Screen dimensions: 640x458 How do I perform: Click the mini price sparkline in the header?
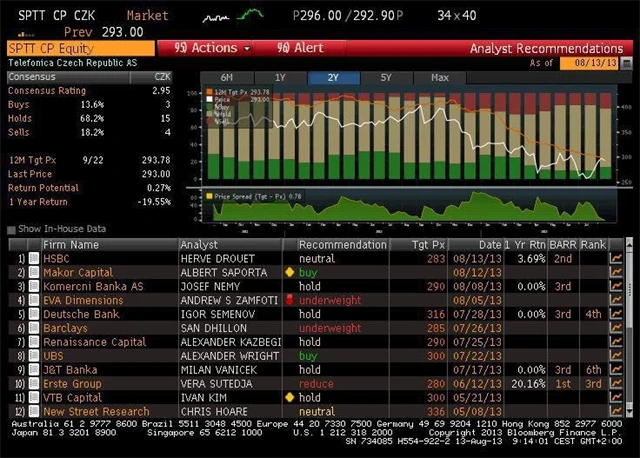click(236, 16)
